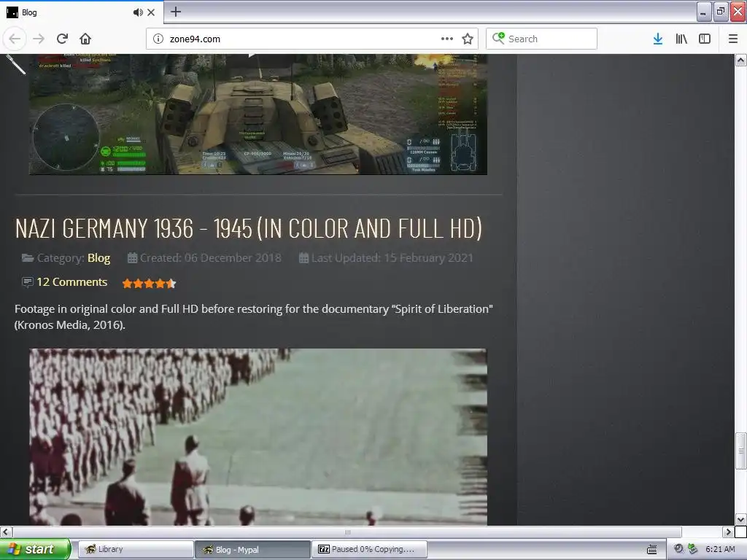
Task: Open the browser hamburger menu
Action: pos(733,39)
